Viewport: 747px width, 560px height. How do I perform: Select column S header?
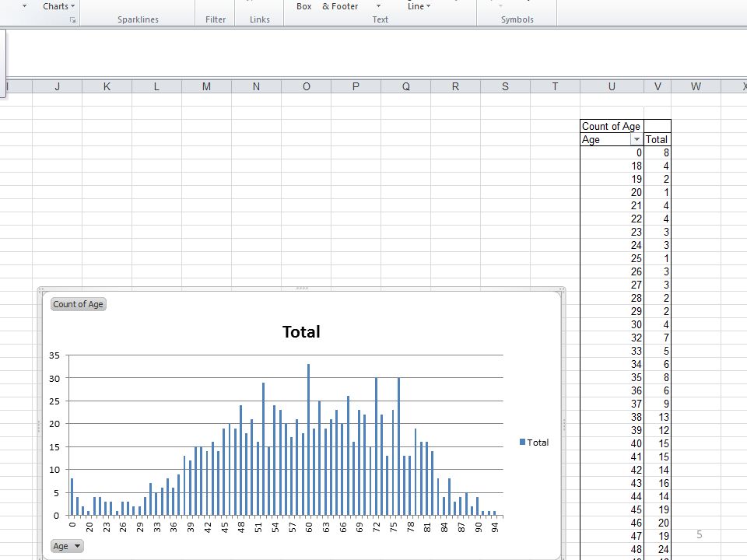pyautogui.click(x=506, y=86)
